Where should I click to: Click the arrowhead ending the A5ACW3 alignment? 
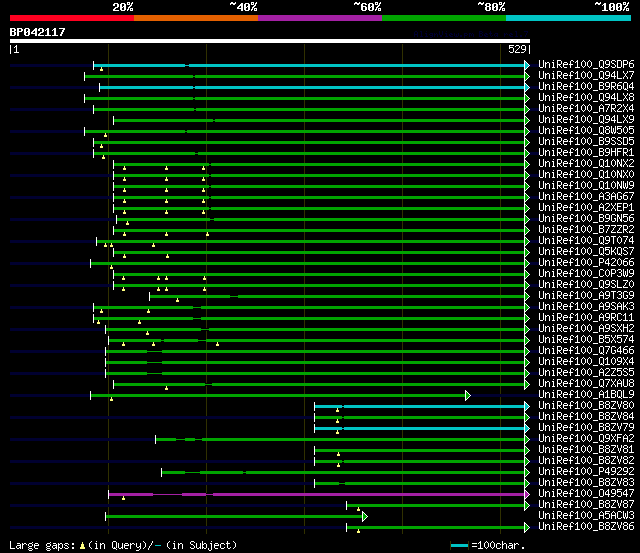click(x=364, y=516)
